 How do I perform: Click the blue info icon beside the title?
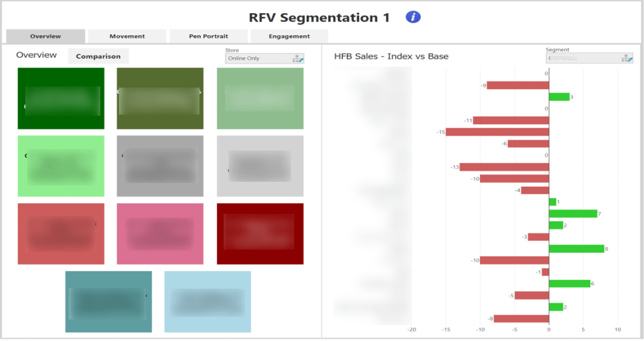413,18
